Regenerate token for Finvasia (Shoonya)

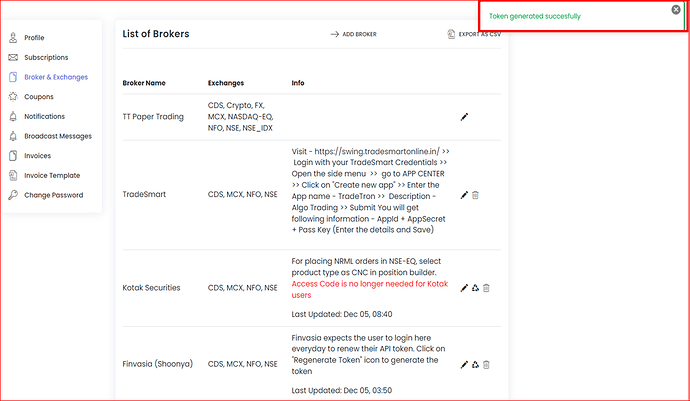(x=475, y=364)
